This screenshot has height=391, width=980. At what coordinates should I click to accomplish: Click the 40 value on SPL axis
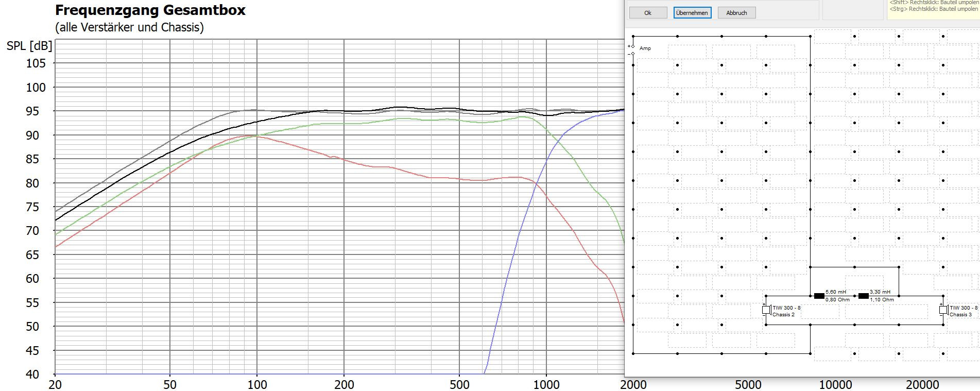[32, 375]
